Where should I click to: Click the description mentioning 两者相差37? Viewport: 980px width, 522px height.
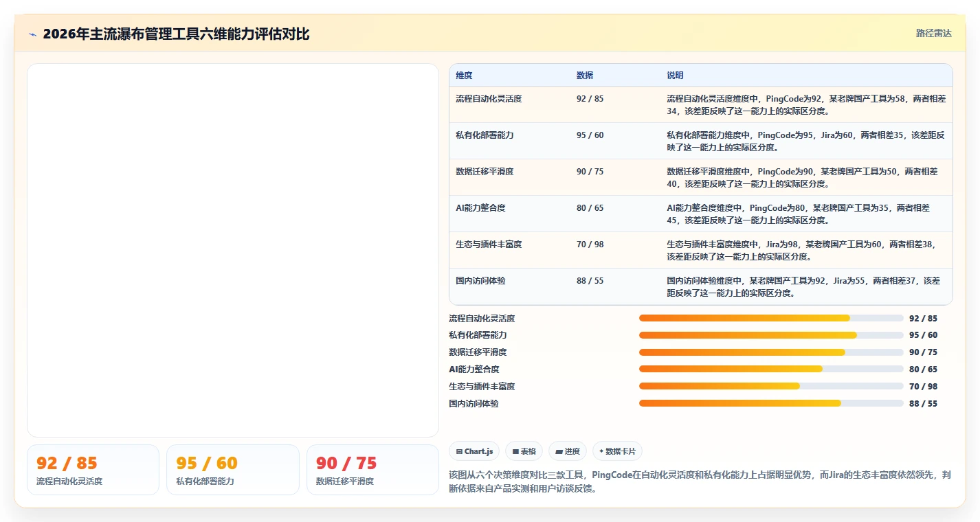coord(803,286)
